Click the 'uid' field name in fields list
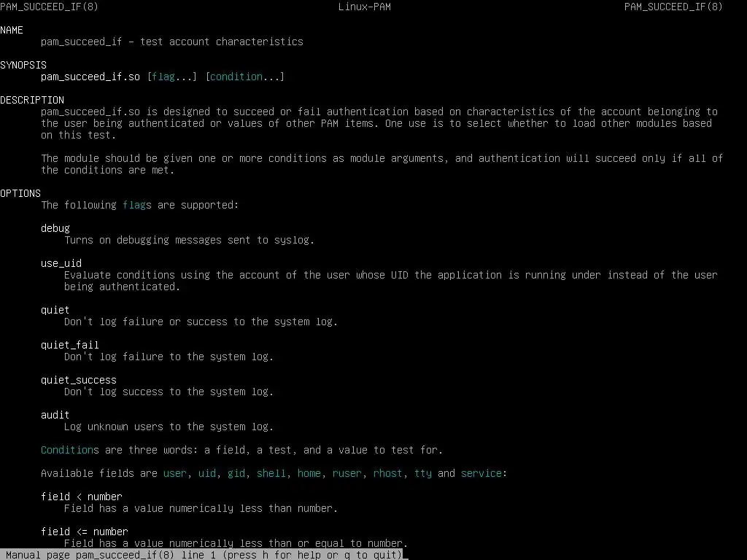The image size is (747, 560). click(207, 473)
